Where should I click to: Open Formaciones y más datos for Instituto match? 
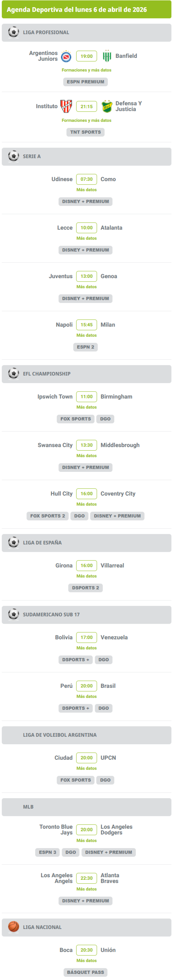(87, 120)
